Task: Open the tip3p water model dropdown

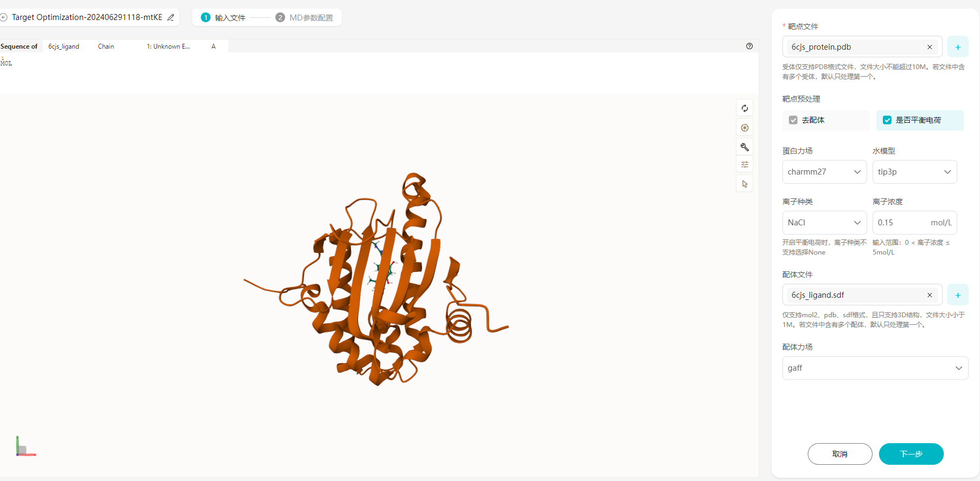Action: click(x=915, y=172)
